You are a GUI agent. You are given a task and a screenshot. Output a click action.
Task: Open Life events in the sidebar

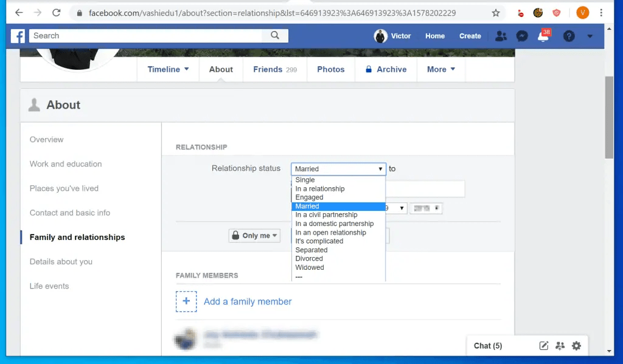point(49,286)
